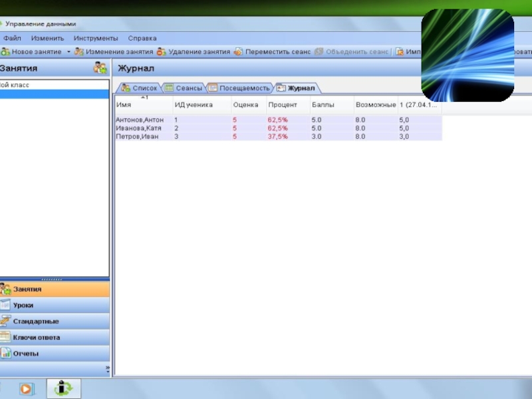Switch to the Список tab

click(139, 88)
